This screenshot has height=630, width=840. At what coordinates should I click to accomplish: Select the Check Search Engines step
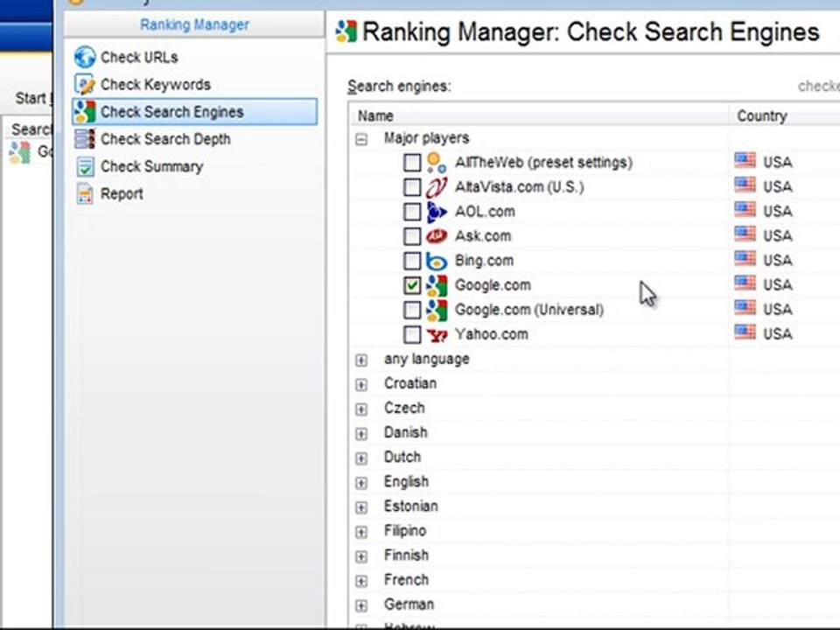coord(194,111)
